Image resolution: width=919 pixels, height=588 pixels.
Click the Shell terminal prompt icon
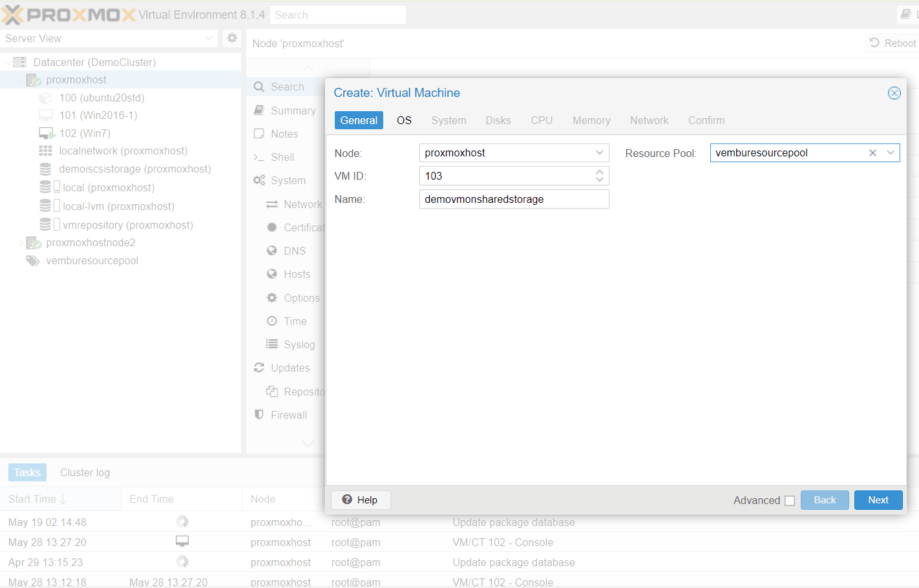tap(259, 157)
